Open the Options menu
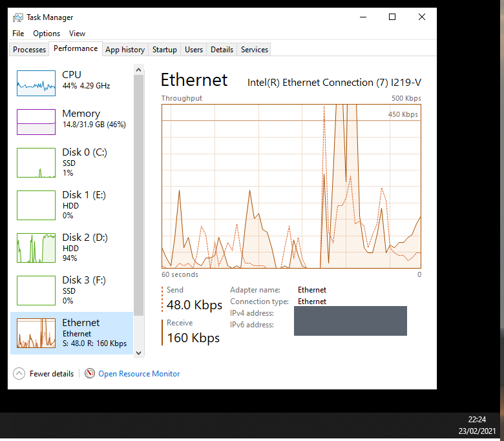504x441 pixels. coord(47,34)
